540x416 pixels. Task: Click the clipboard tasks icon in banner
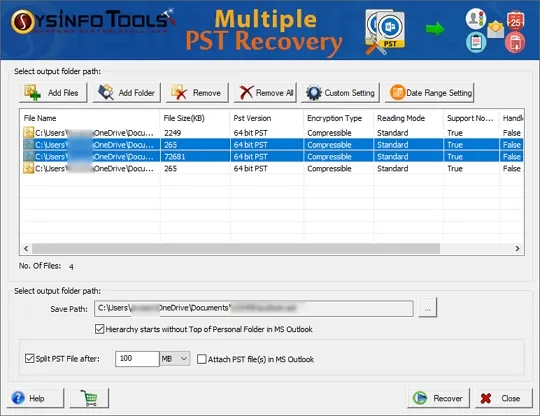(476, 42)
